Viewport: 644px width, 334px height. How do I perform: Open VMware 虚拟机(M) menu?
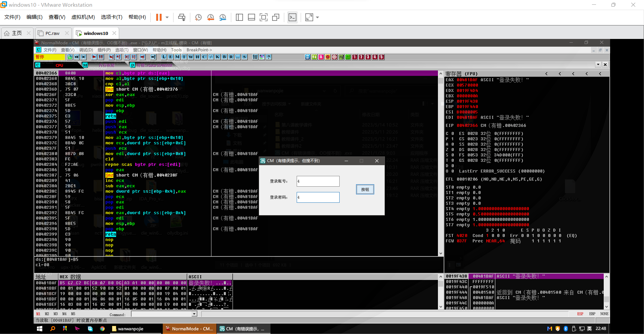pyautogui.click(x=83, y=17)
